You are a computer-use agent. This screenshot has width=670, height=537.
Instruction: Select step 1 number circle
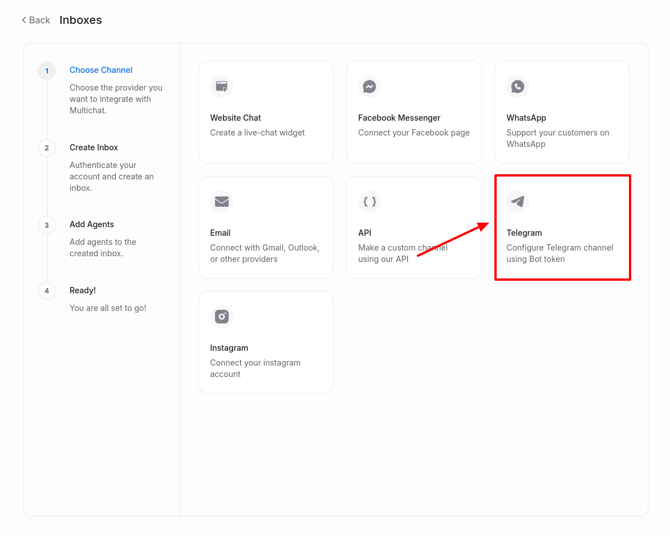[x=47, y=71]
